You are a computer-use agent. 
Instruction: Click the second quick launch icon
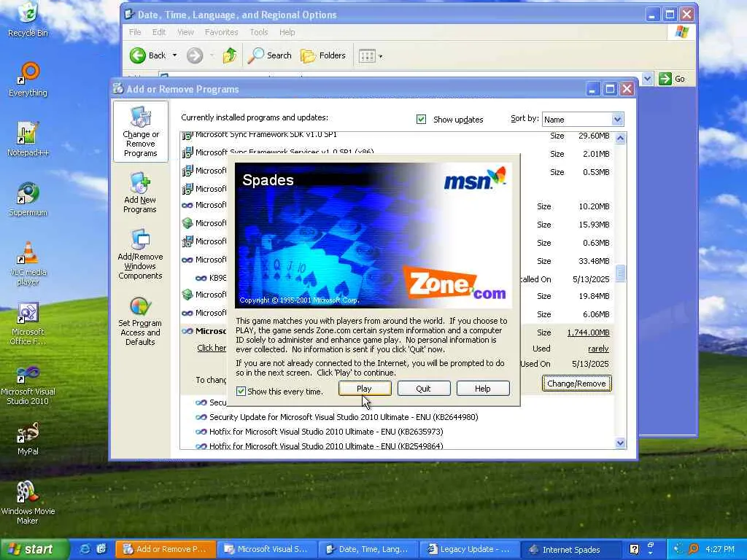tap(101, 549)
